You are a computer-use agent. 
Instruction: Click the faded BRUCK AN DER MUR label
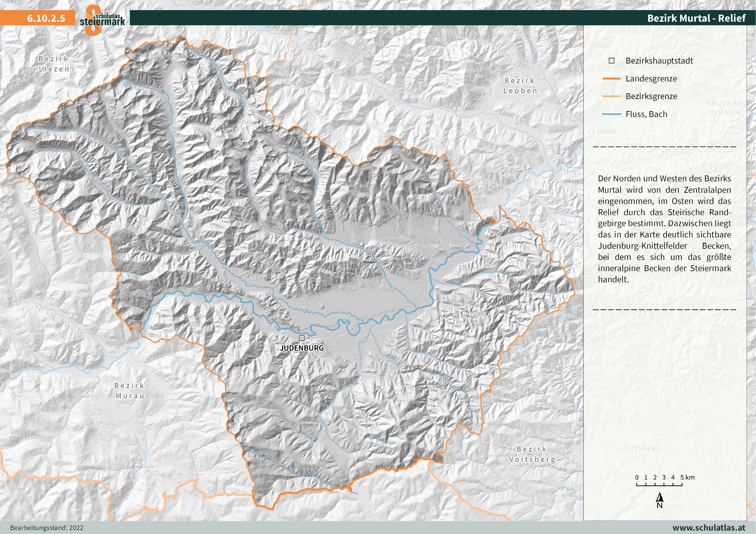[725, 108]
